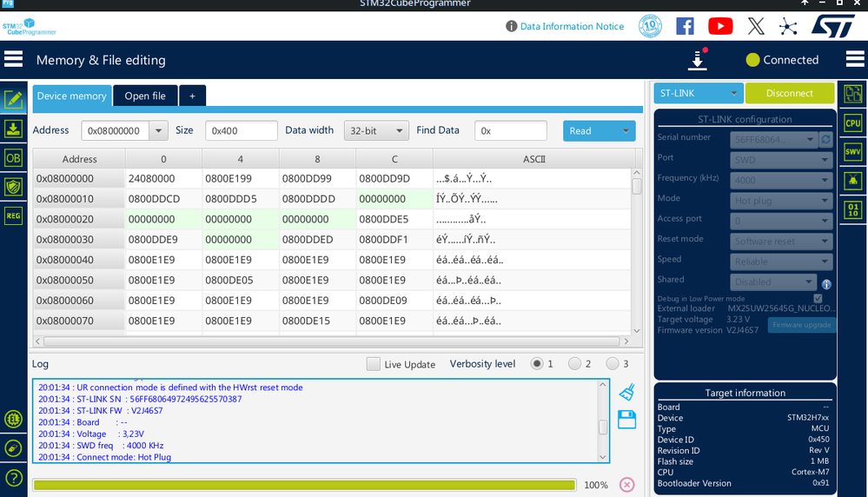Click the memory table vertical scrollbar thumb
Viewport: 868px width, 497px height.
[x=637, y=186]
